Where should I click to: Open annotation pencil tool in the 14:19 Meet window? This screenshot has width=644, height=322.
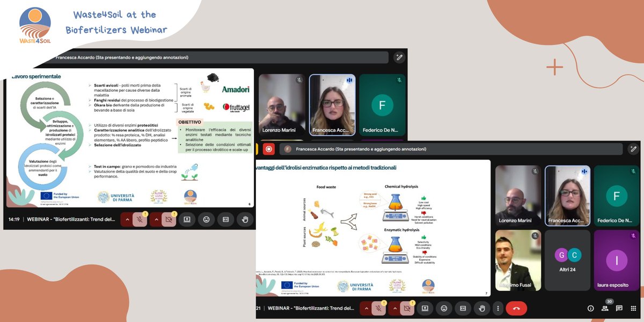click(x=398, y=57)
